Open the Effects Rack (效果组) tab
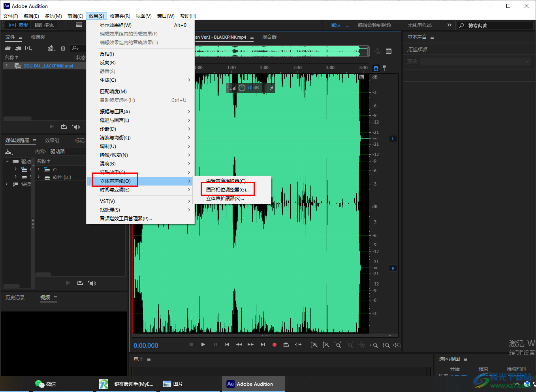Viewport: 536px width, 392px height. pos(52,141)
